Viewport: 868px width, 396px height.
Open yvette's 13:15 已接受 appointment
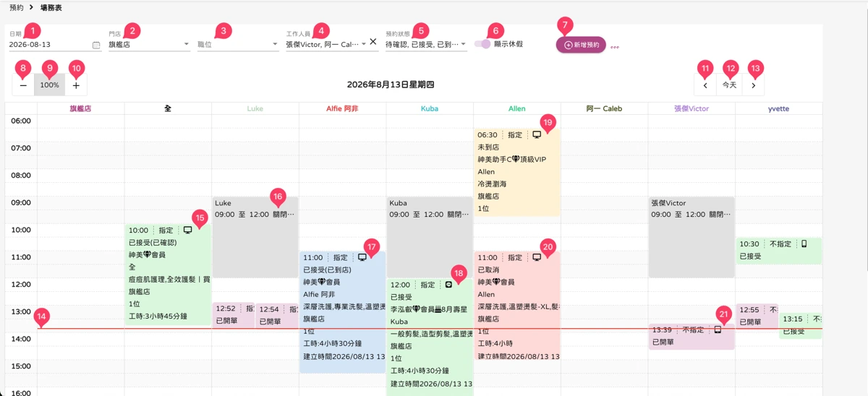pos(801,325)
